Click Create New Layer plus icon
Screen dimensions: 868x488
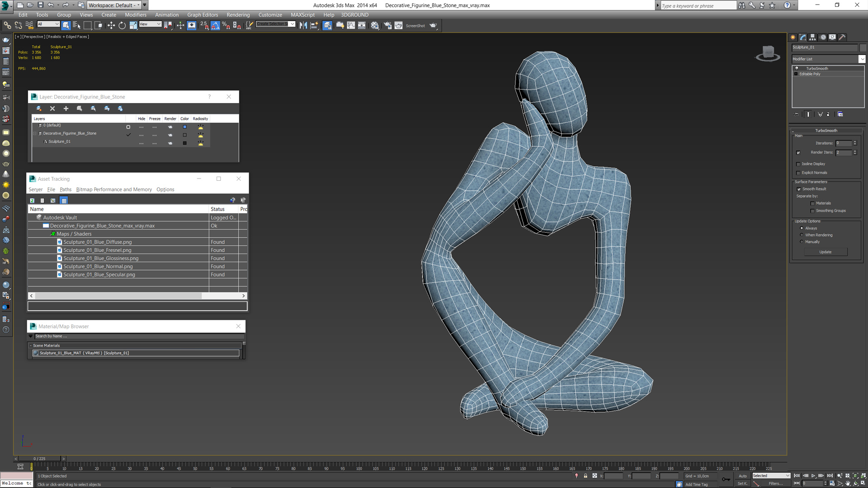(66, 108)
